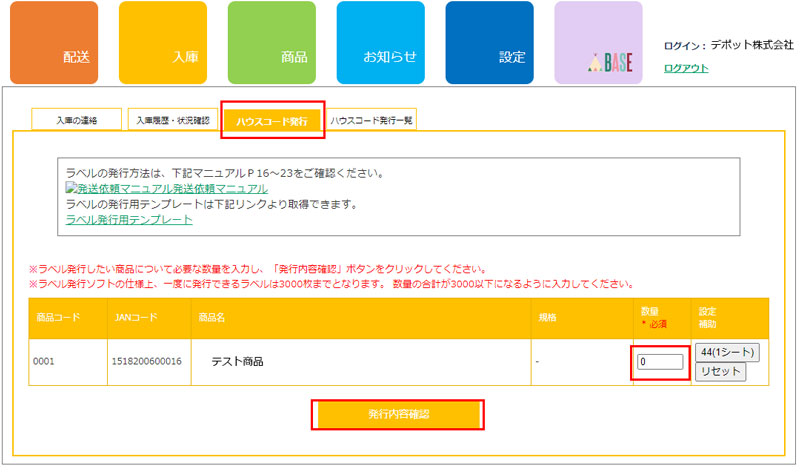
Task: Click the broken manual image icon
Action: pyautogui.click(x=72, y=188)
